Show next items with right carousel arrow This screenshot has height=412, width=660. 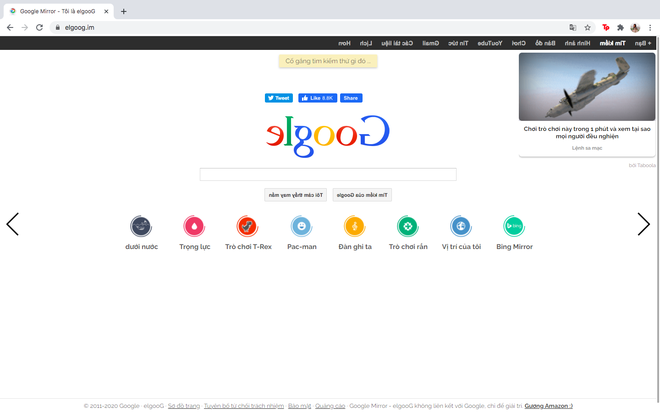[644, 224]
